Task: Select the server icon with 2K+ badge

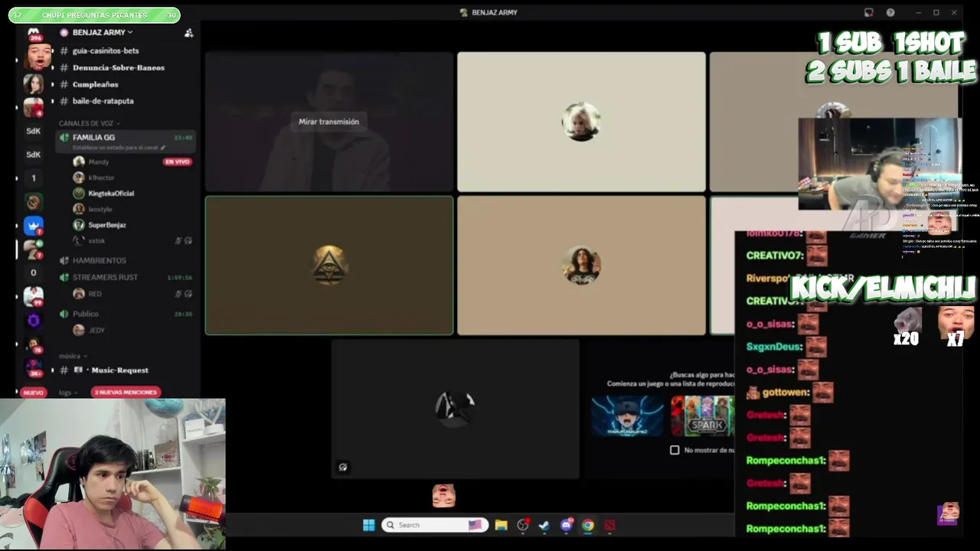Action: tap(34, 368)
